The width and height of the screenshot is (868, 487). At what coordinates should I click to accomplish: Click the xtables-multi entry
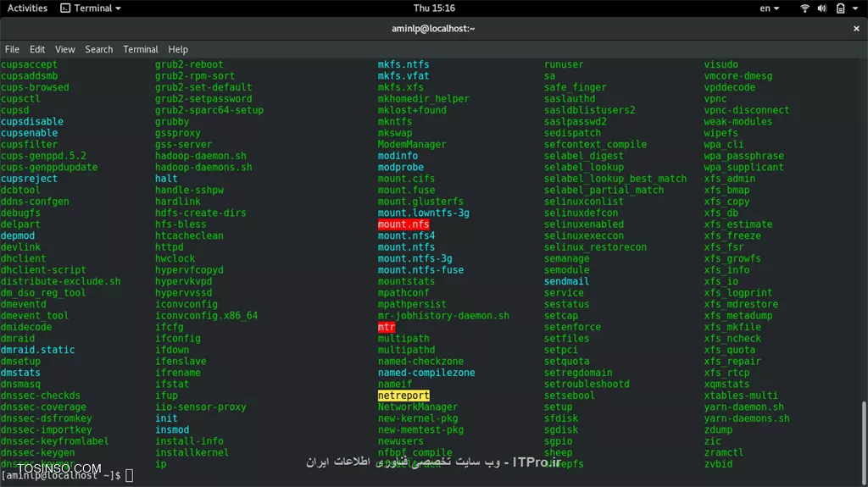(741, 396)
